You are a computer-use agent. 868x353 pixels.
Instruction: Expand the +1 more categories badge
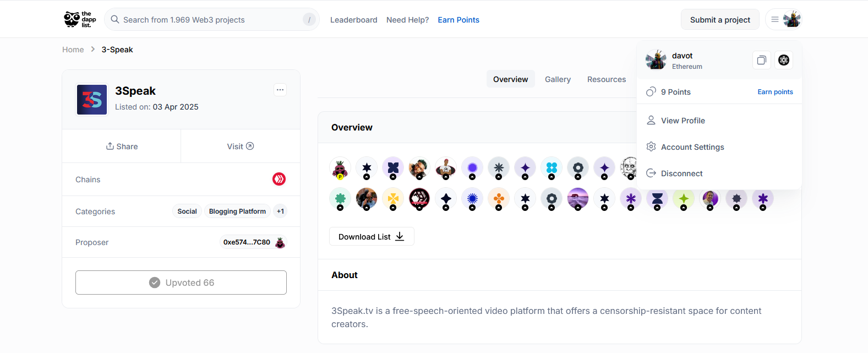[x=280, y=211]
